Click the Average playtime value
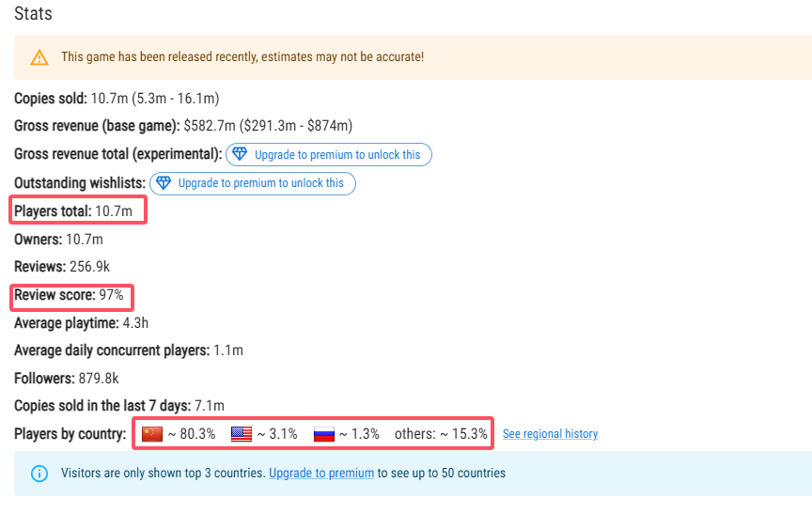812x513 pixels. [135, 323]
